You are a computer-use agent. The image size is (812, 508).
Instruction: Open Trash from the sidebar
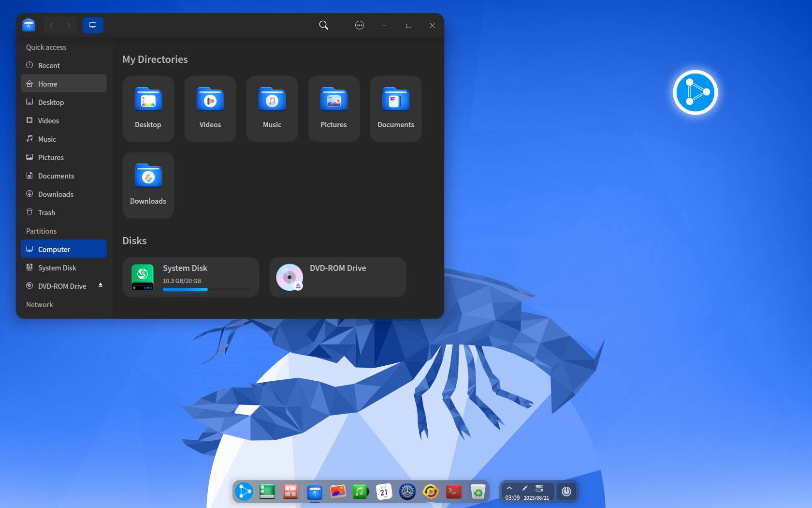64,212
